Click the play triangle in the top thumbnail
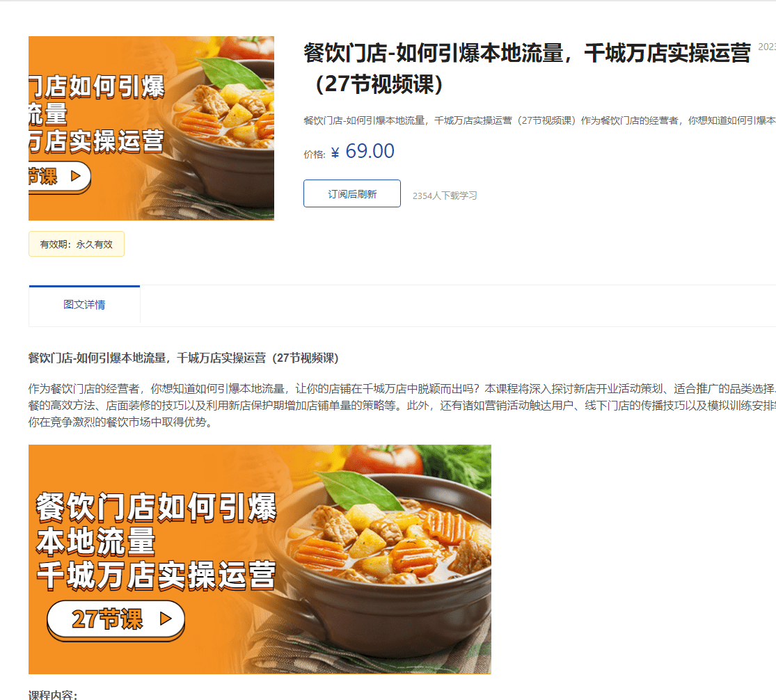Viewport: 776px width, 700px height. pos(76,176)
